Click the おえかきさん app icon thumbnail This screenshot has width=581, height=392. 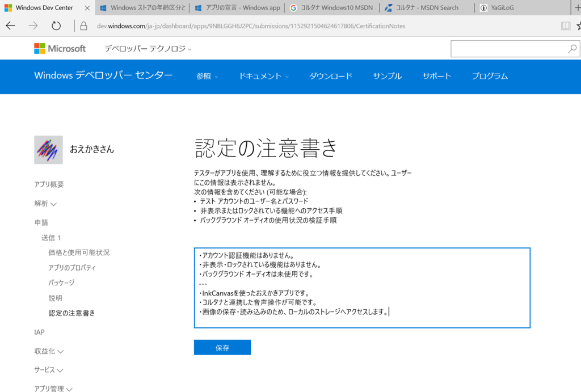pos(49,150)
